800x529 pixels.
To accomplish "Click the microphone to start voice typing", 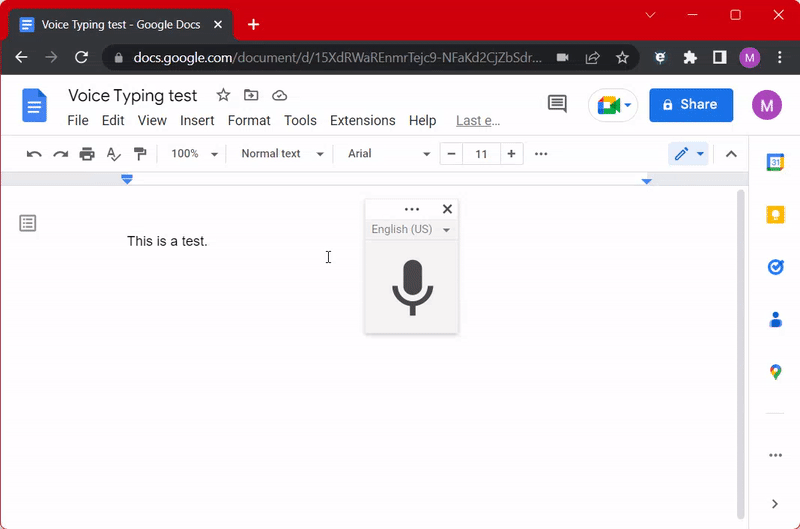I will (x=412, y=287).
